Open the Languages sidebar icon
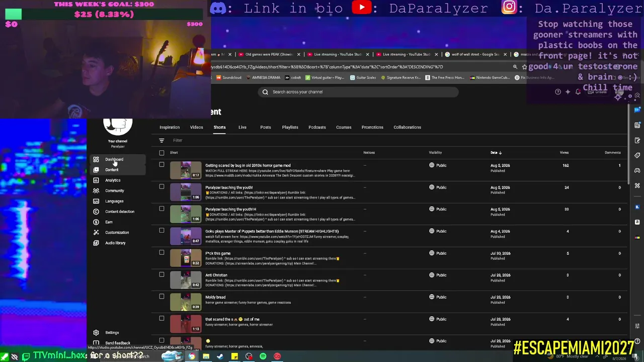644x362 pixels. click(x=96, y=201)
